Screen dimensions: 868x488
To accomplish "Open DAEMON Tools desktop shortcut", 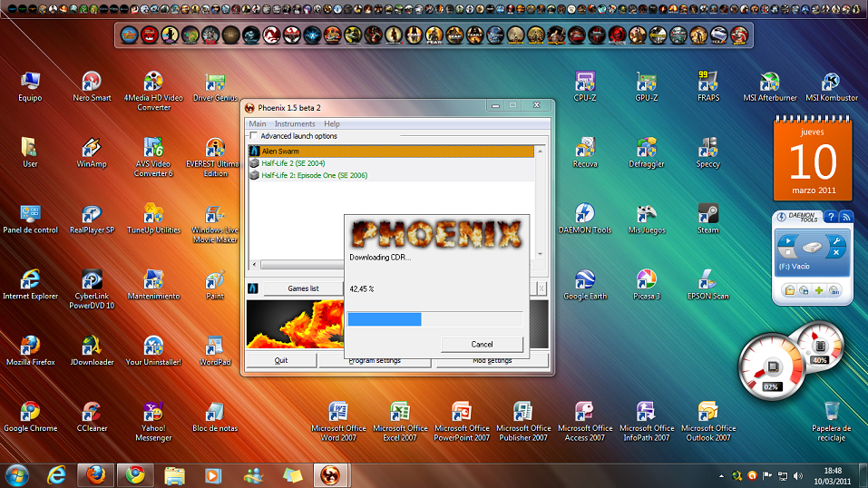I will 585,219.
